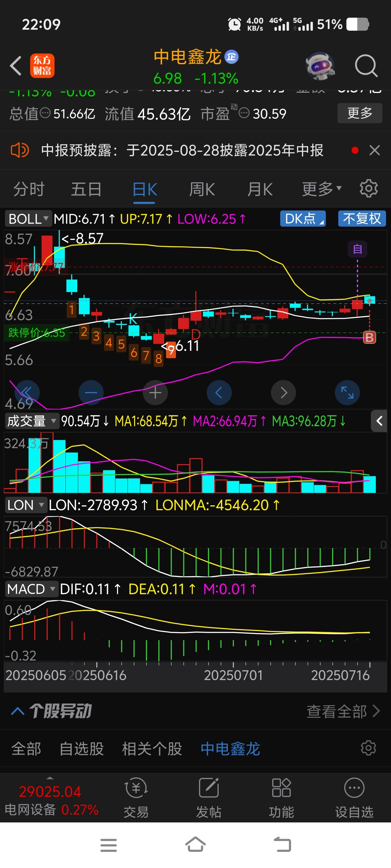
Task: Select 日K chart tab
Action: (x=144, y=189)
